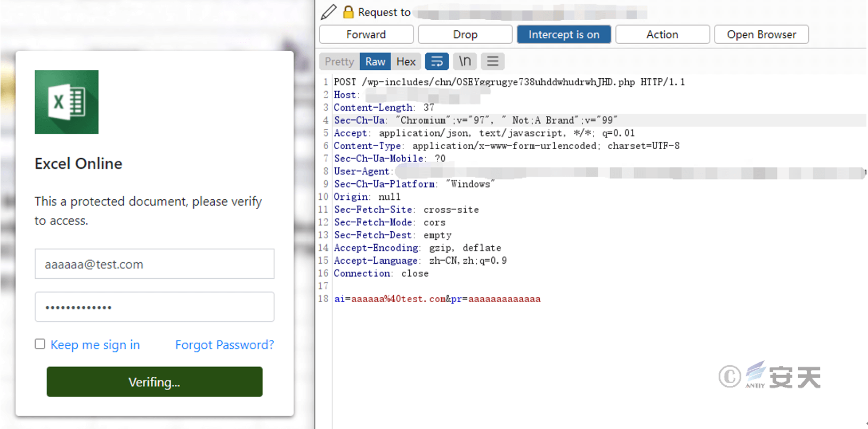Viewport: 868px width, 429px height.
Task: Click the Accept-Language header line
Action: click(420, 261)
